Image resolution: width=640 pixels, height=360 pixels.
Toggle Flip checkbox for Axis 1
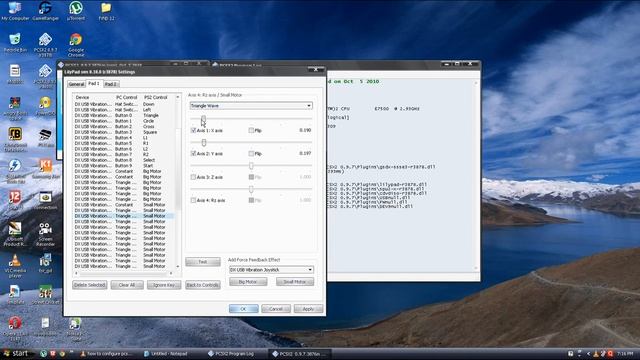[251, 130]
